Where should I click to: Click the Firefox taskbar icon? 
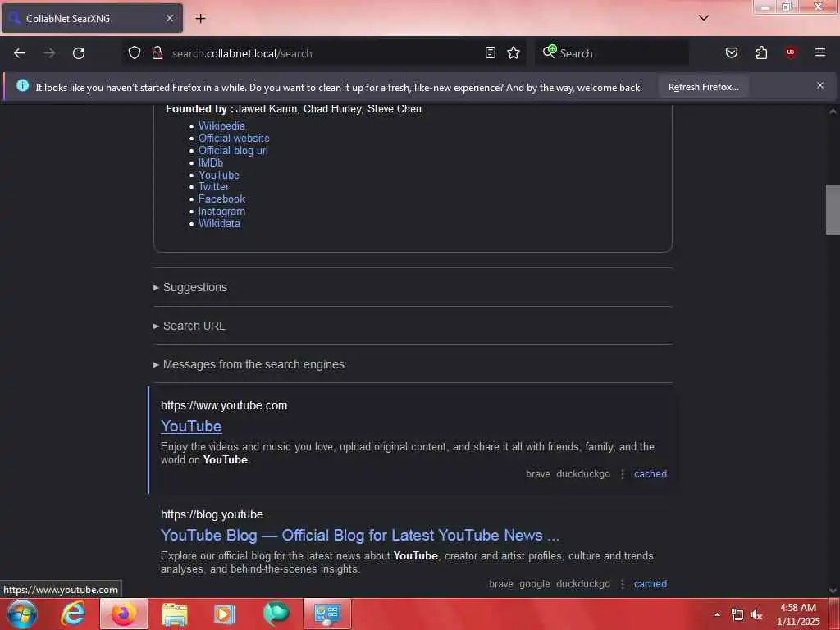123,614
